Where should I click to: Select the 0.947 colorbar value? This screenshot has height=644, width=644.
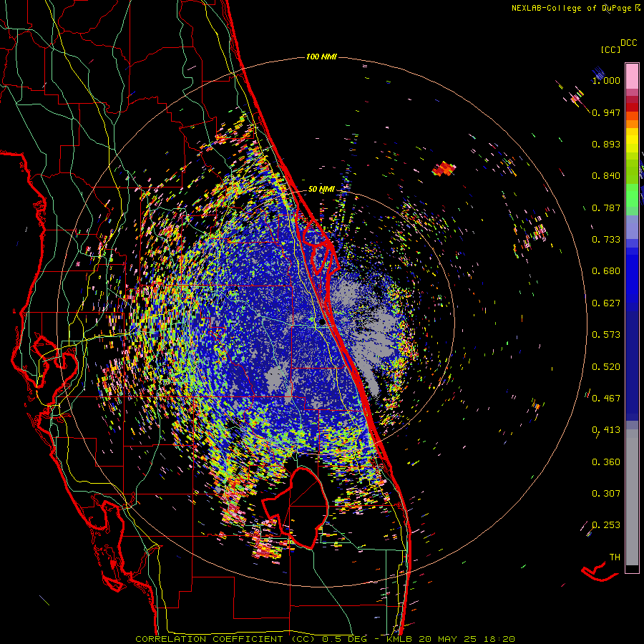pyautogui.click(x=606, y=112)
